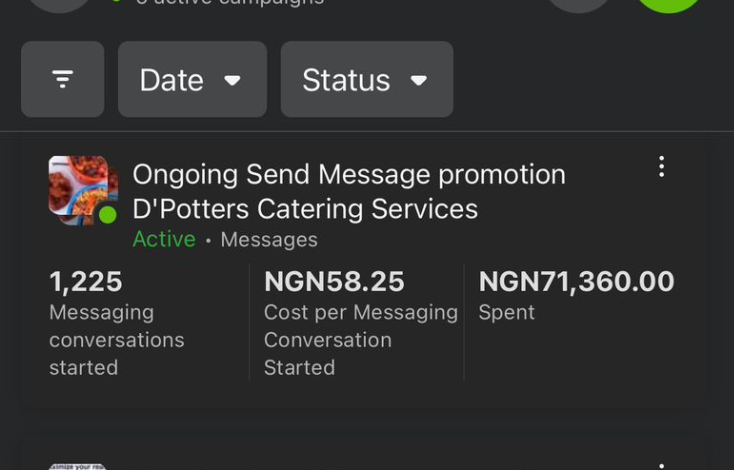The width and height of the screenshot is (734, 470).
Task: Tap the food thumbnail of D'Potters campaign
Action: pos(83,191)
